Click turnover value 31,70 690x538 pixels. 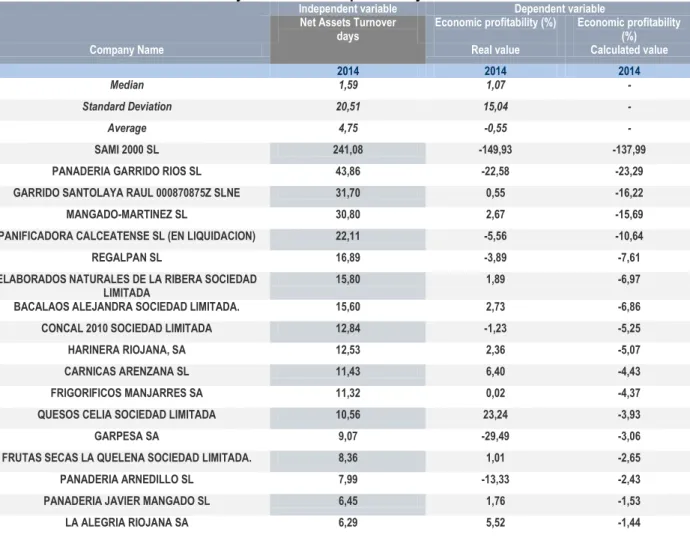(x=348, y=193)
